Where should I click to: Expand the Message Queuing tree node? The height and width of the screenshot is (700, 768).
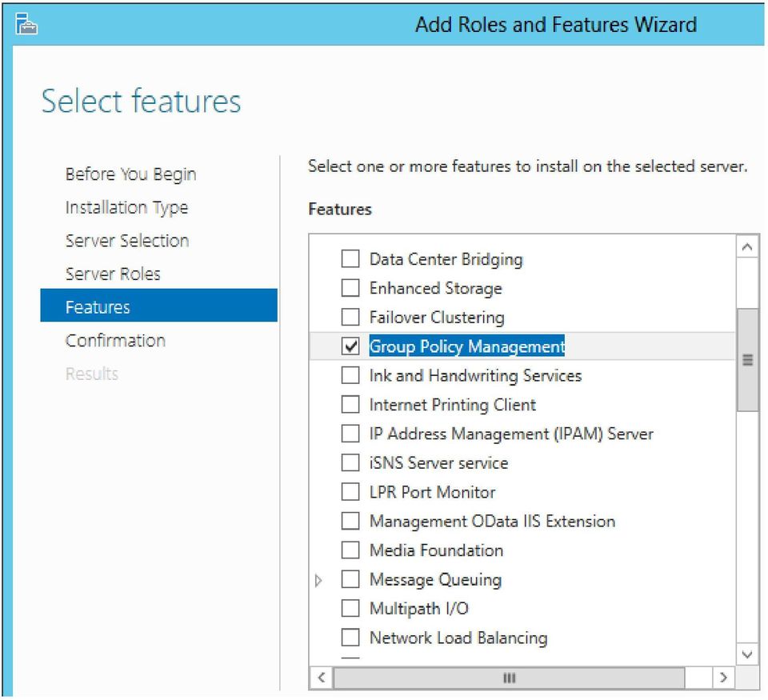point(318,581)
